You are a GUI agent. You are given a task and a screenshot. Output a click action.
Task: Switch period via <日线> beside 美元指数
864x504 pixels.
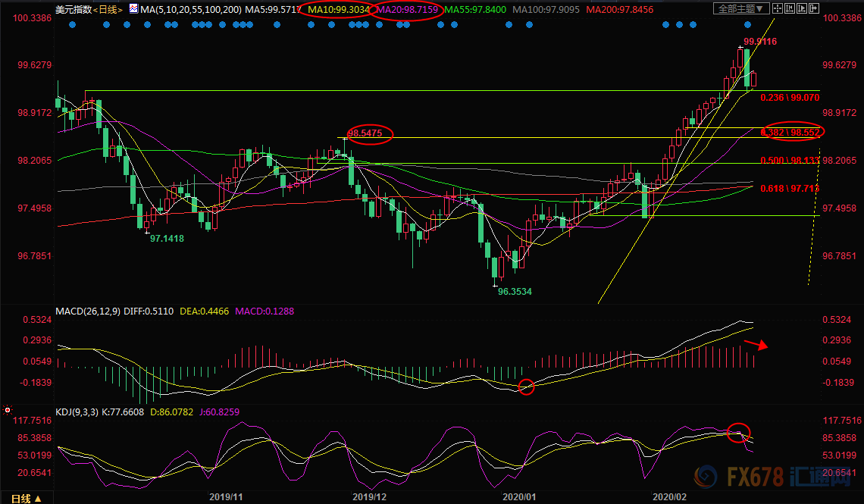(x=108, y=9)
